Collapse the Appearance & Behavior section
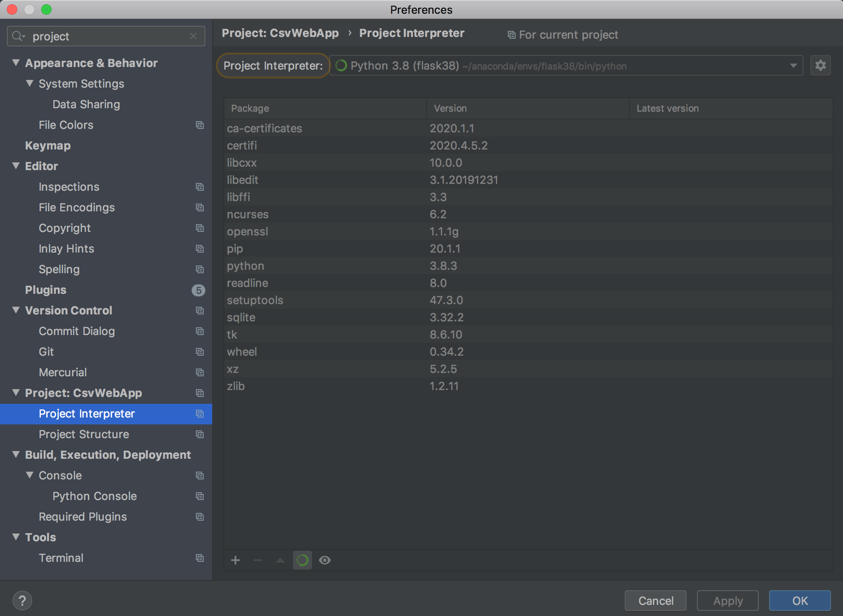Screen dimensions: 843x616 (16, 63)
